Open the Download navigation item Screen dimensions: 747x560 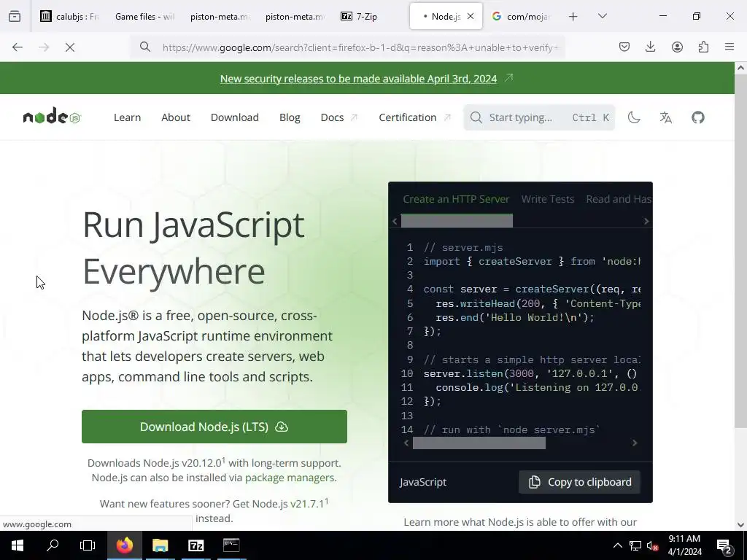click(235, 117)
